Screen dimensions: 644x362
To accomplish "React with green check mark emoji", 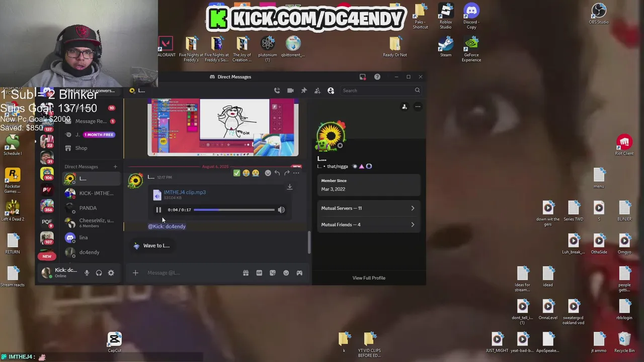I will [x=236, y=173].
